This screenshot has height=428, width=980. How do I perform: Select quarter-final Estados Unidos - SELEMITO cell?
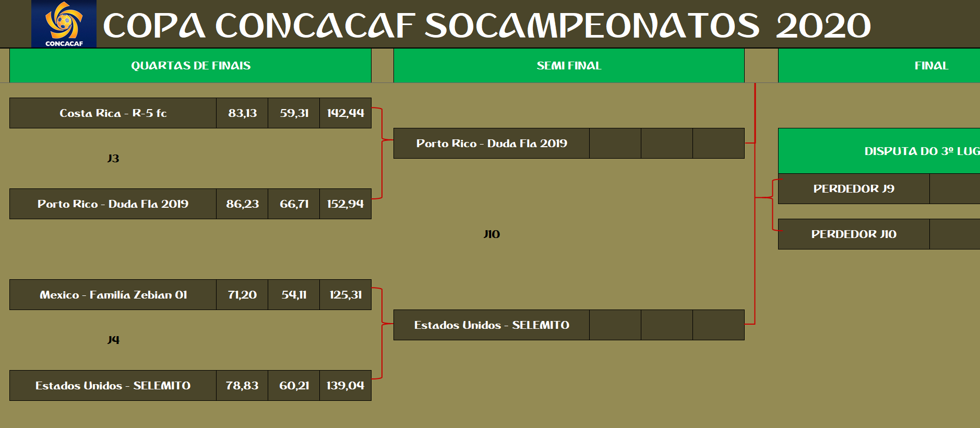click(x=113, y=386)
